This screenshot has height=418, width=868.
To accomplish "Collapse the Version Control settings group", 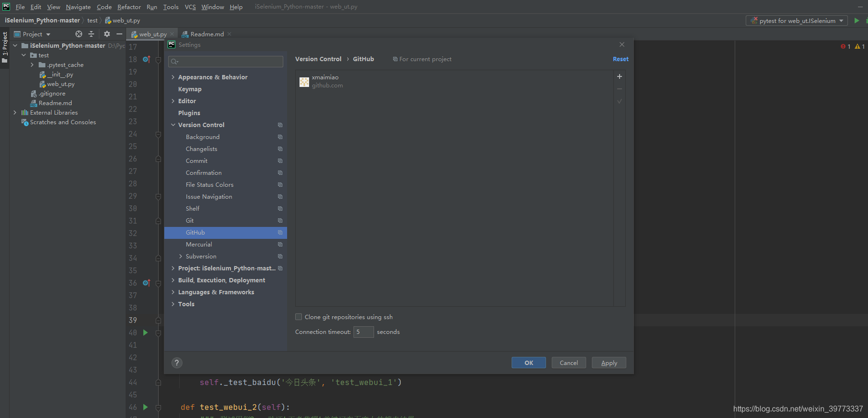I will click(173, 125).
